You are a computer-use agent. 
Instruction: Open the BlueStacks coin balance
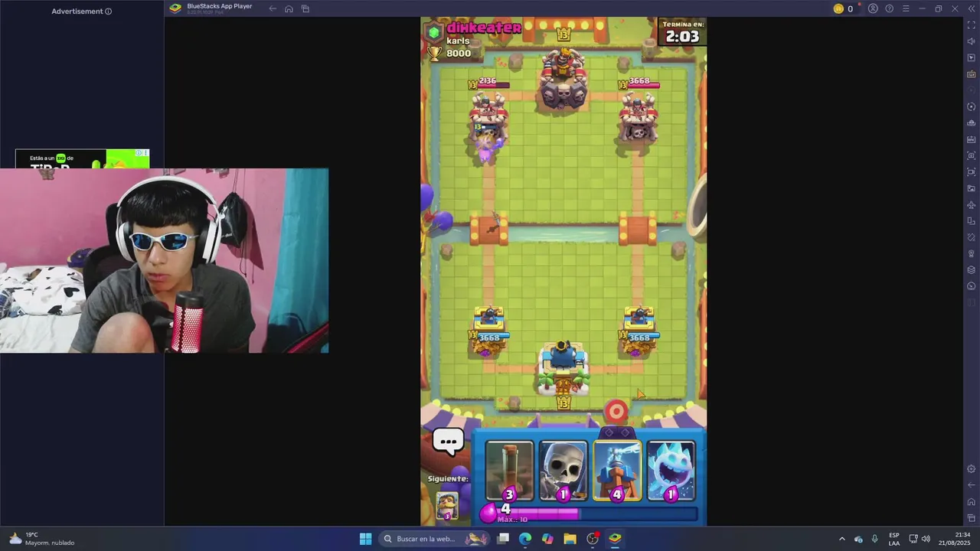click(x=843, y=8)
